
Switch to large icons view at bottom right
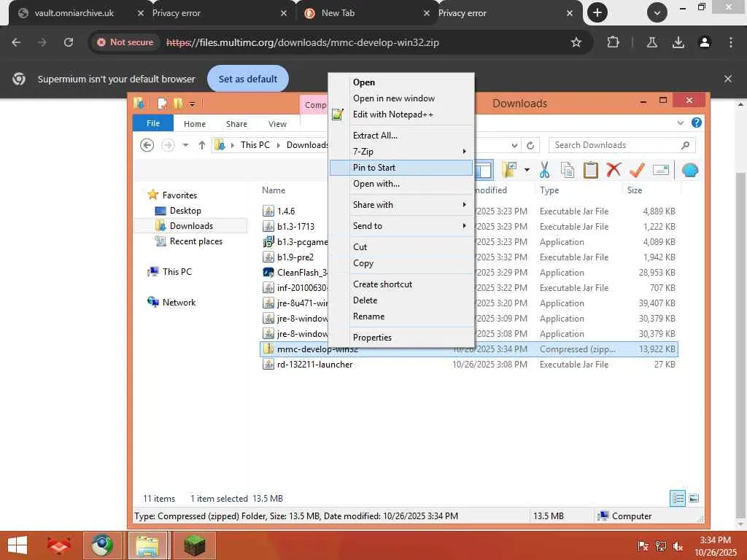694,498
